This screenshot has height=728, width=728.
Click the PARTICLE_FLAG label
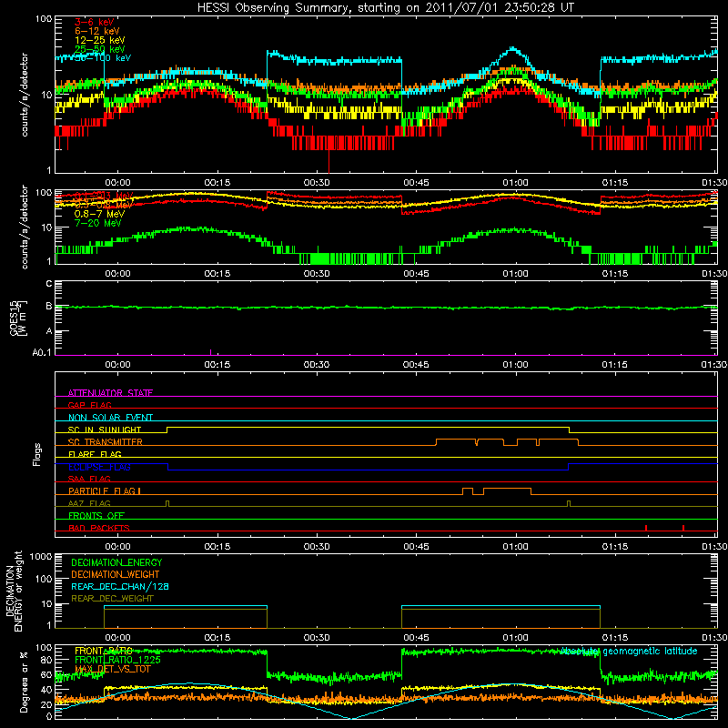[x=102, y=491]
